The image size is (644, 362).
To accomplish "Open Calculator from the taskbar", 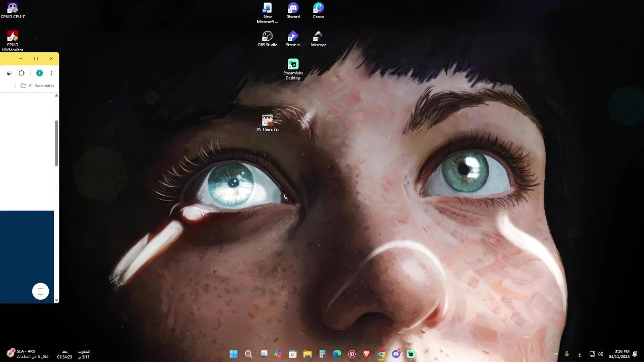I will [x=323, y=354].
